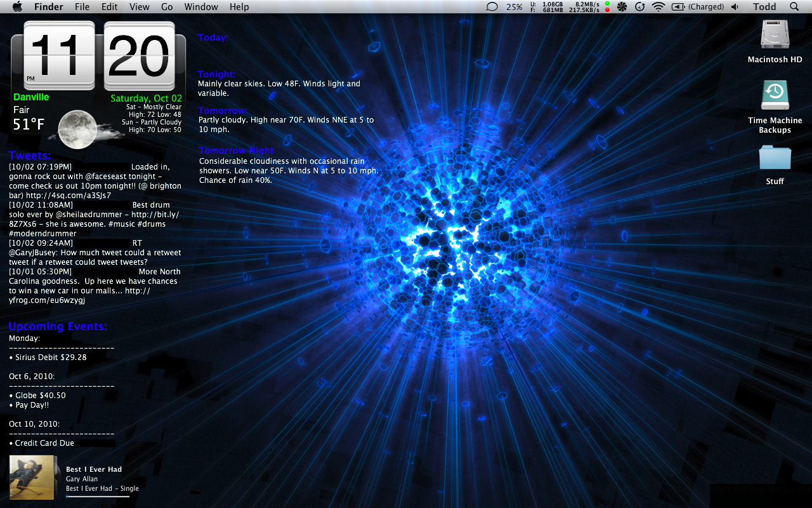Click the fan control menu bar icon

tap(622, 7)
